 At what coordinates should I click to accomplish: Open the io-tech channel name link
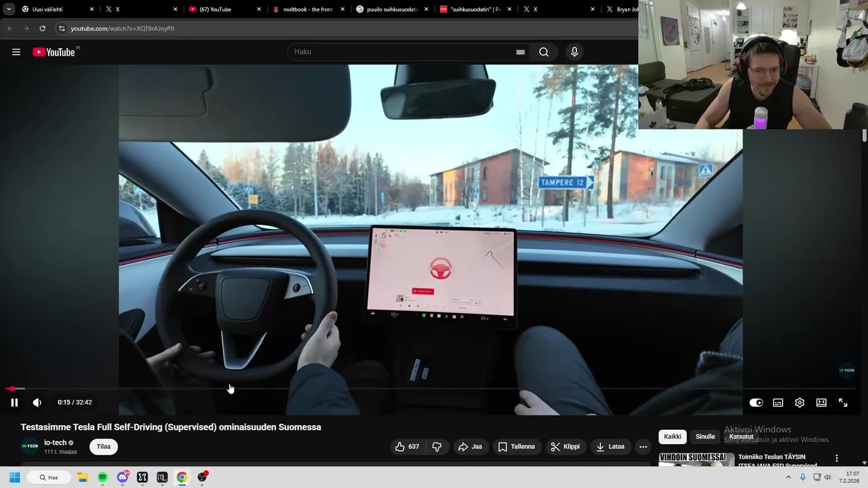[55, 443]
